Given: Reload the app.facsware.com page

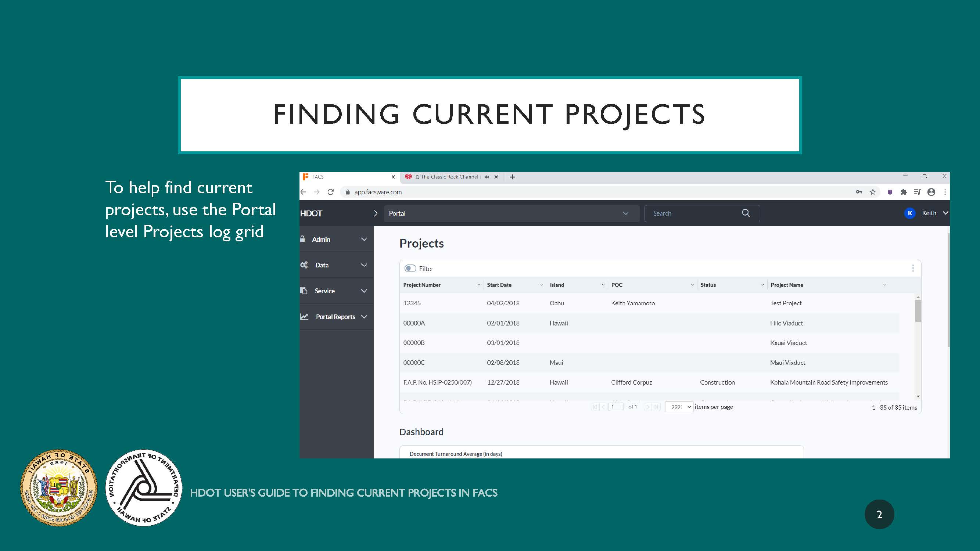Looking at the screenshot, I should coord(331,192).
